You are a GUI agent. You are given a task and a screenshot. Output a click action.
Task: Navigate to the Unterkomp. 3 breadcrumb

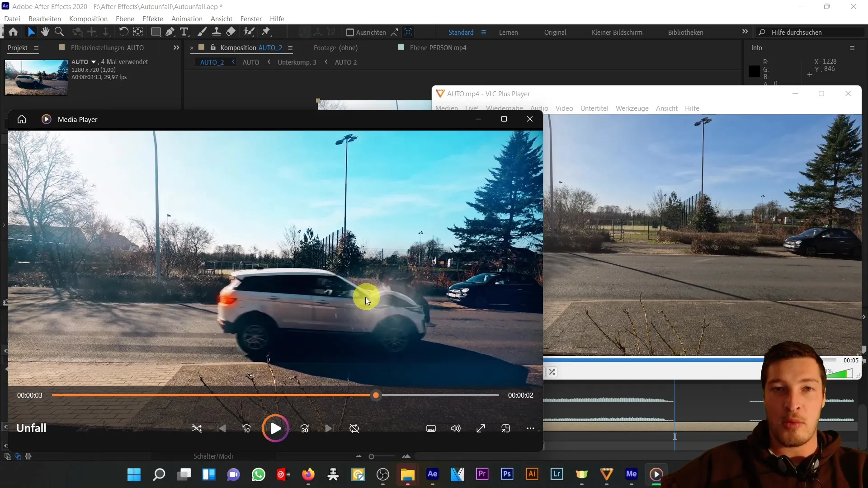point(297,62)
